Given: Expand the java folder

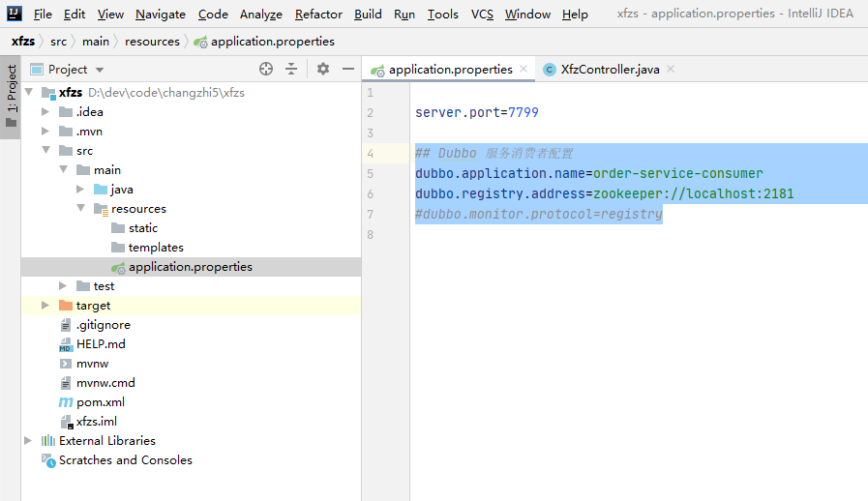Looking at the screenshot, I should coord(80,190).
